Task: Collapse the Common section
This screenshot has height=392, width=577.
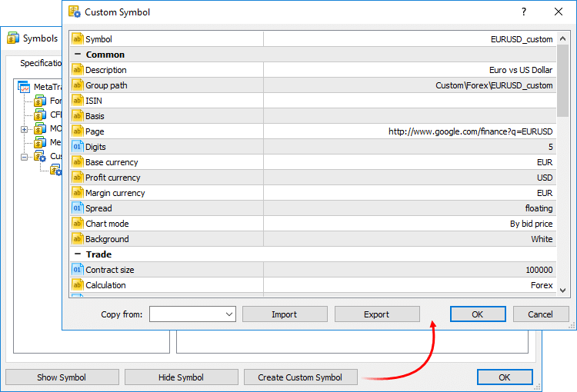Action: click(x=77, y=55)
